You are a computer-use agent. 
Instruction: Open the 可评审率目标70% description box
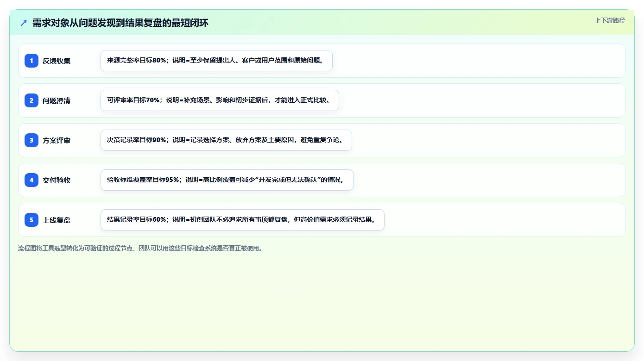pos(220,100)
